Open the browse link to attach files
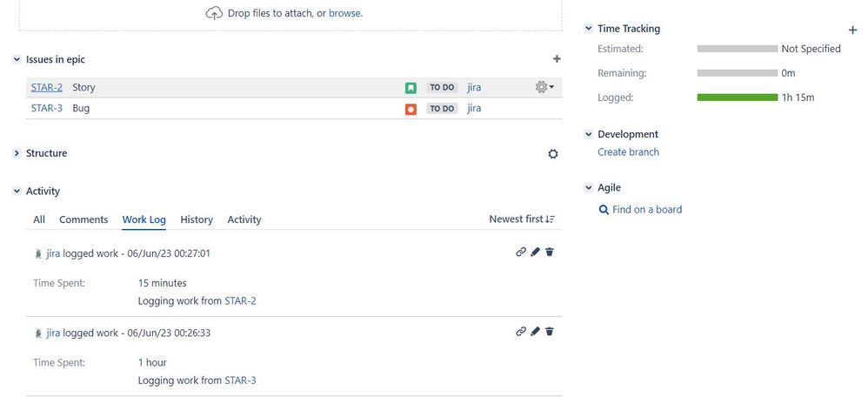The width and height of the screenshot is (868, 404). point(345,13)
